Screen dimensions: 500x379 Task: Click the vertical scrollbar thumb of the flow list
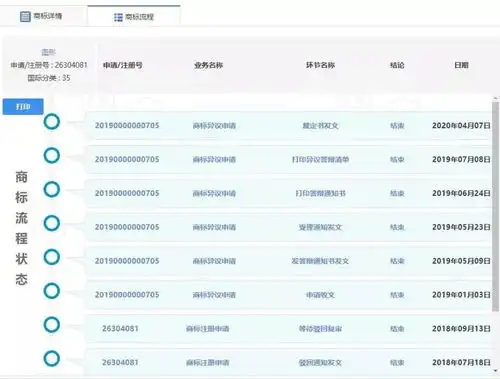(496, 207)
